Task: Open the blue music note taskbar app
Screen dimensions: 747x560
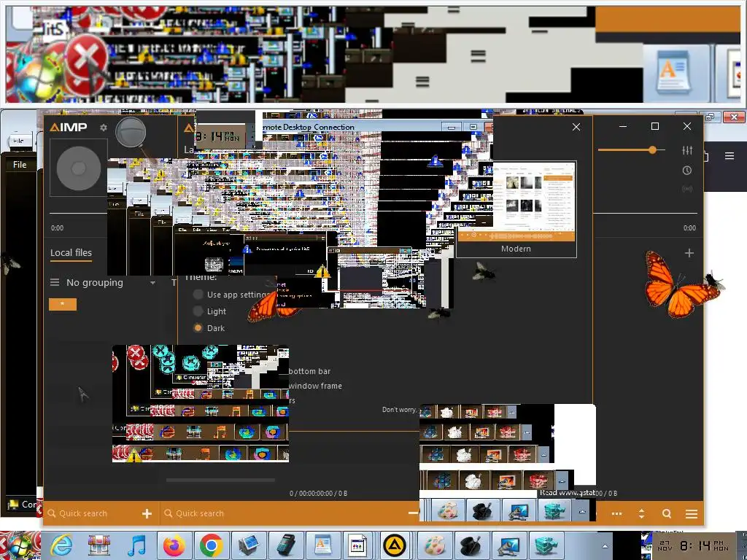Action: [x=136, y=545]
